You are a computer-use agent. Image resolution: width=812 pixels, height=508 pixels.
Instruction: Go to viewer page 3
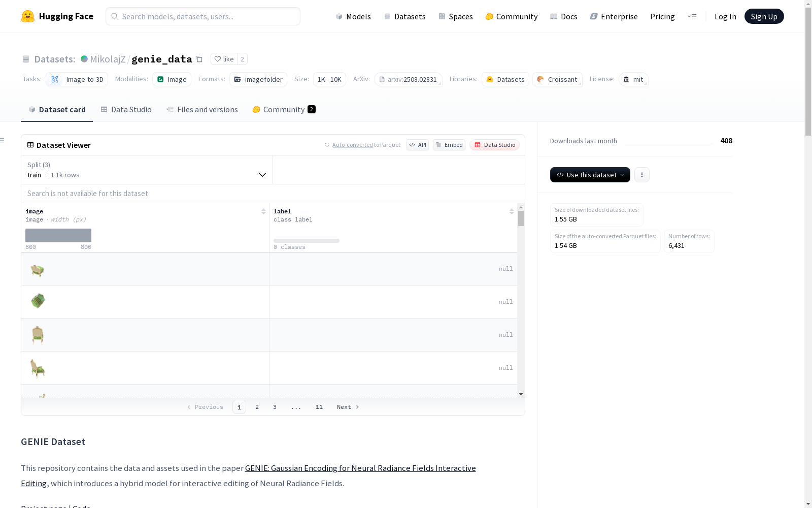click(275, 407)
